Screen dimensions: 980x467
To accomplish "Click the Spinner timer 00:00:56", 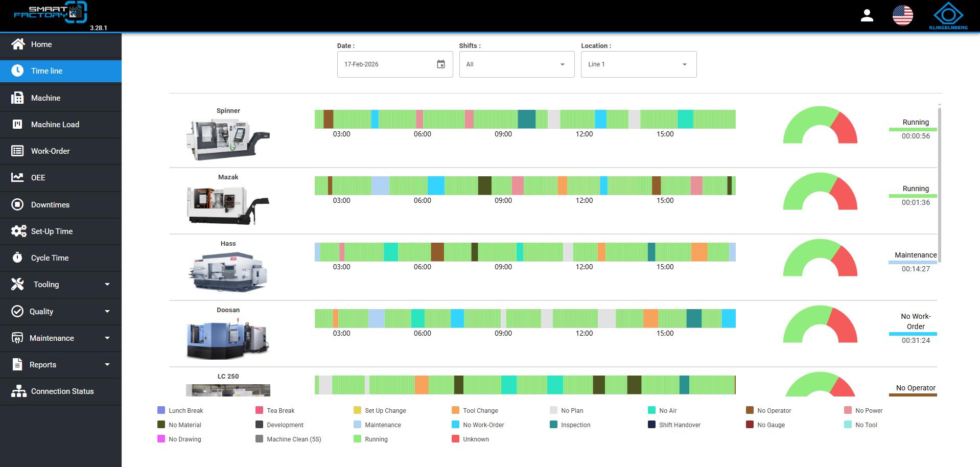I will point(916,136).
